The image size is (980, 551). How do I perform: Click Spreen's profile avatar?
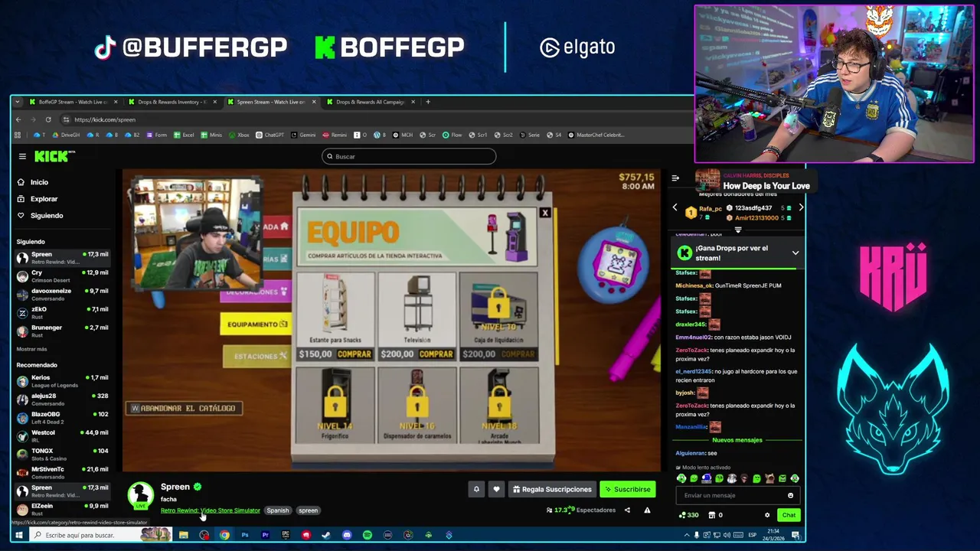(x=140, y=494)
